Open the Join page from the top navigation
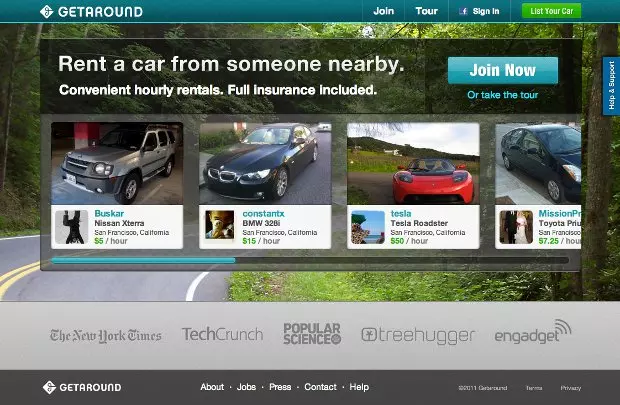The image size is (620, 405). [x=384, y=11]
